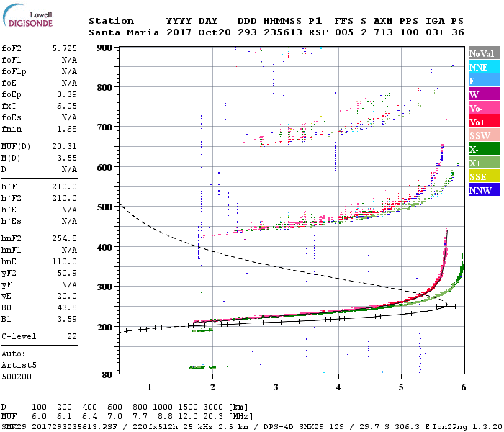Select the SSW legend swatch
The image size is (504, 432).
484,135
